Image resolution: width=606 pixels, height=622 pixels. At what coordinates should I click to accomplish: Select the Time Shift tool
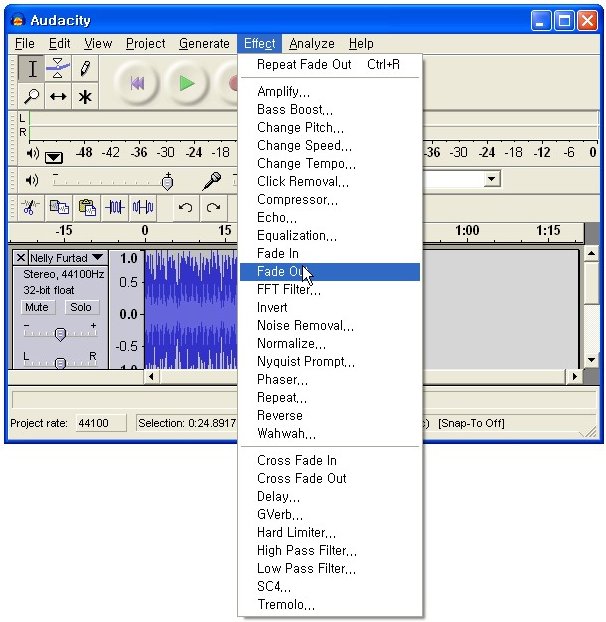(58, 96)
